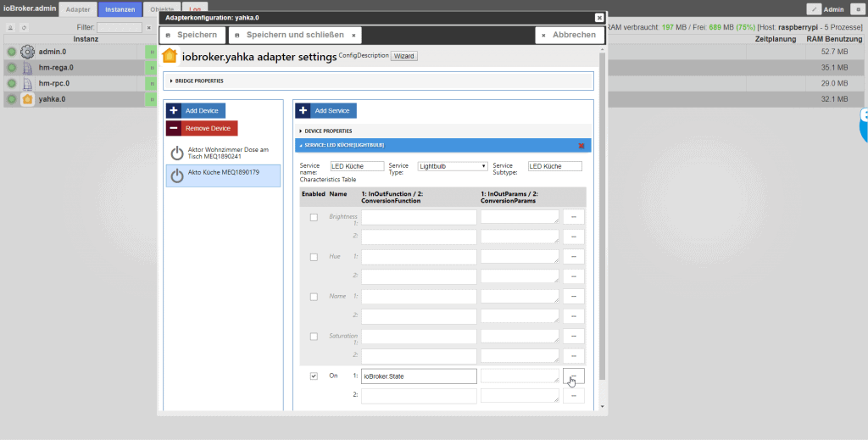Clear the instance filter with the x icon
The height and width of the screenshot is (440, 868).
click(148, 27)
